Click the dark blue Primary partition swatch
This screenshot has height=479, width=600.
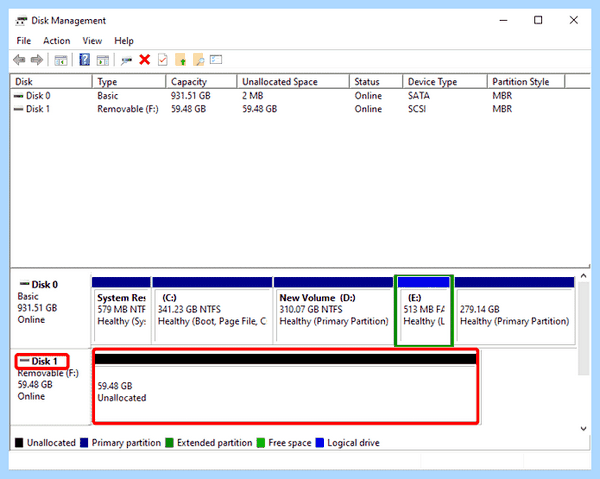point(84,443)
